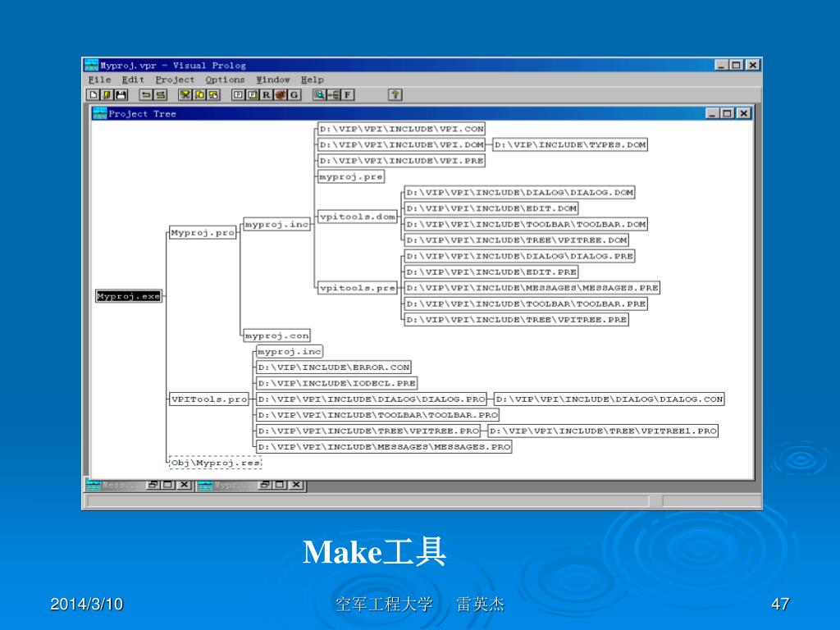The width and height of the screenshot is (840, 630).
Task: Select the INCLUDE\EDIT.PRE node
Action: 491,272
